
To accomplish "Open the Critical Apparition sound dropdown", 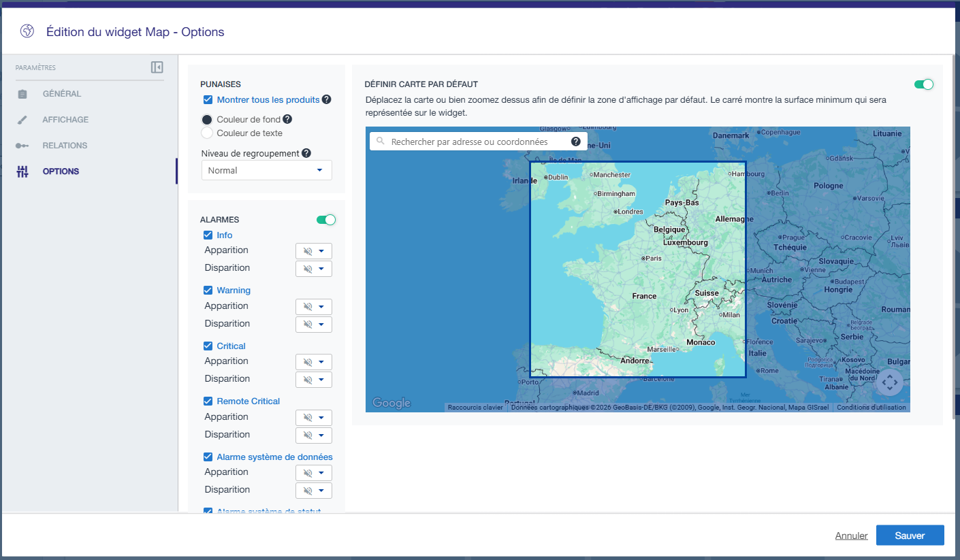I will [x=314, y=362].
